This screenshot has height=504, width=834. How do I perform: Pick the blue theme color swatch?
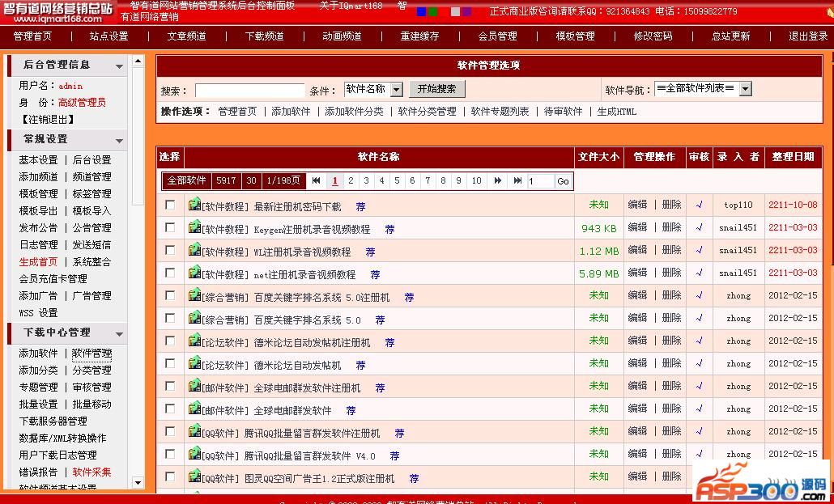[x=421, y=11]
